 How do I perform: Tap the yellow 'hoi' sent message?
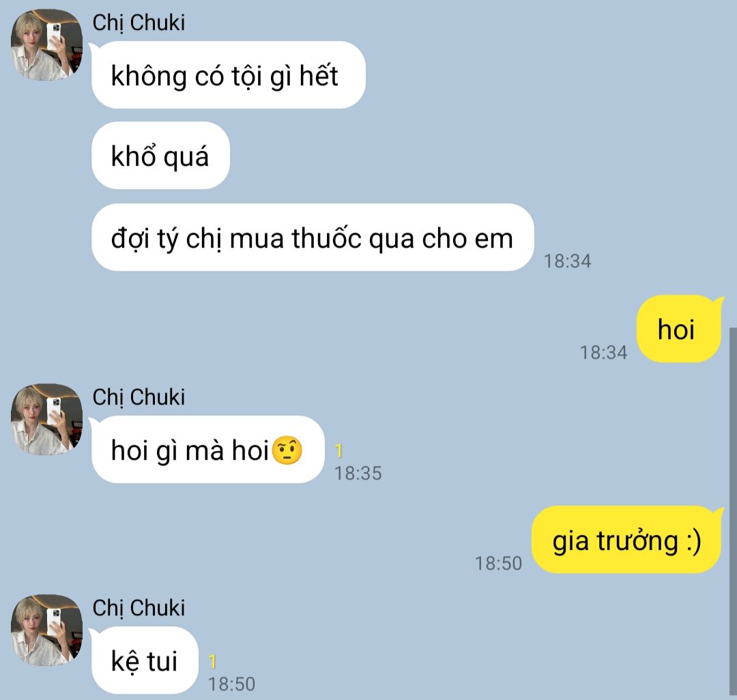pos(679,329)
